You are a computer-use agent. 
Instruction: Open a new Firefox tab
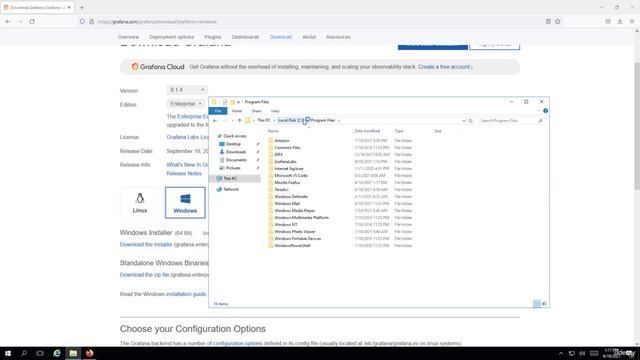[82, 7]
